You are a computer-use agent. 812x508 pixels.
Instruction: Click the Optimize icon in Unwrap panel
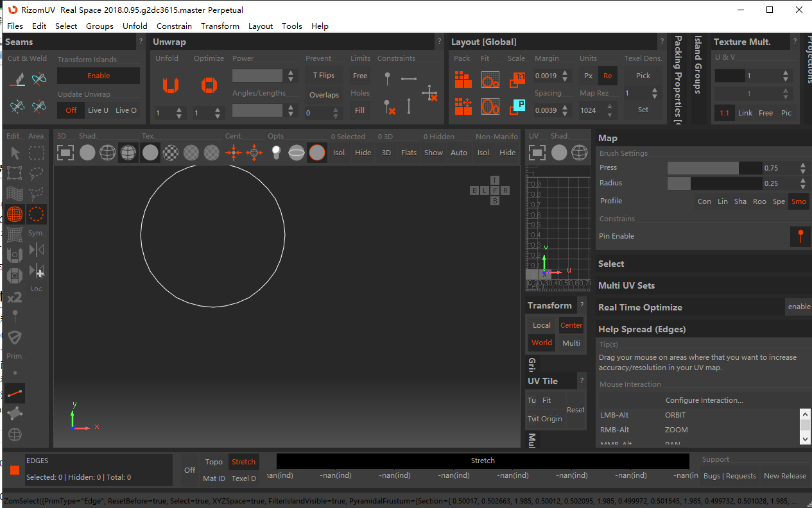pyautogui.click(x=209, y=85)
